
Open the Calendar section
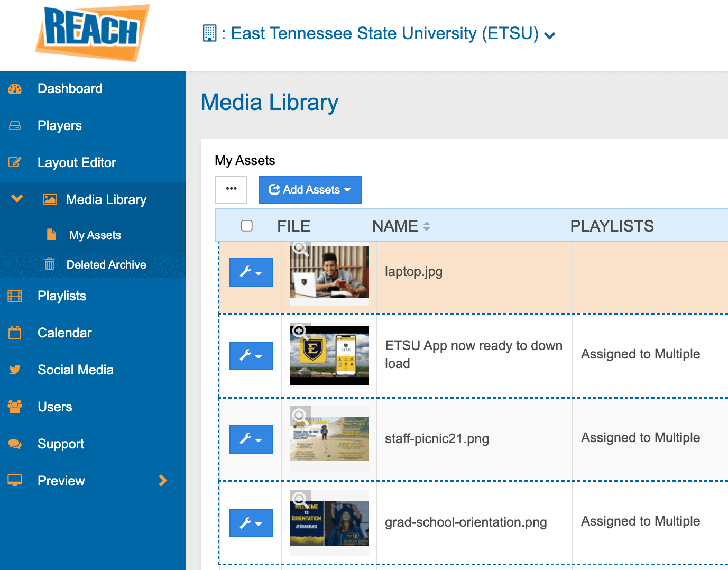(64, 333)
